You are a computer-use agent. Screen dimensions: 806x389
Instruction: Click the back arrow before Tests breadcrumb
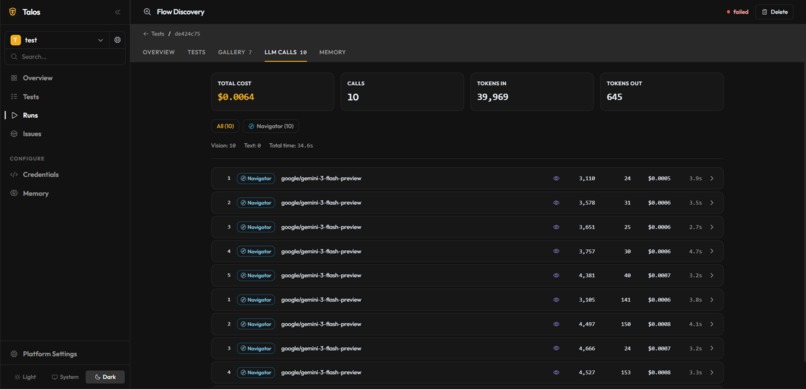tap(145, 34)
